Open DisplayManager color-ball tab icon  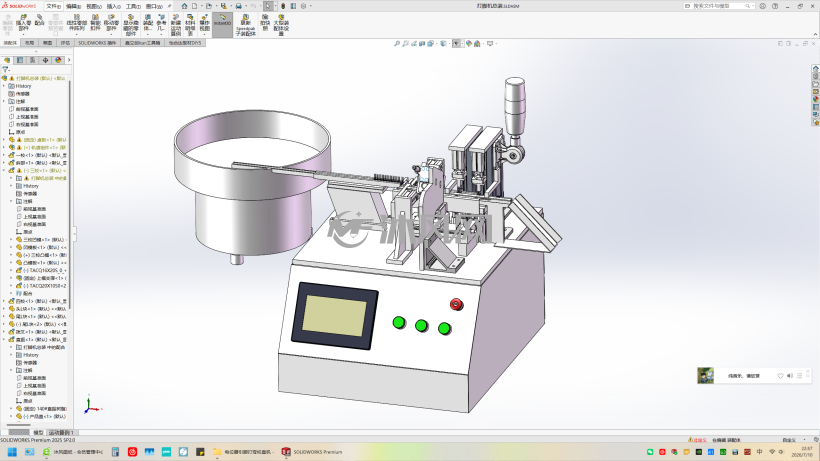point(58,60)
